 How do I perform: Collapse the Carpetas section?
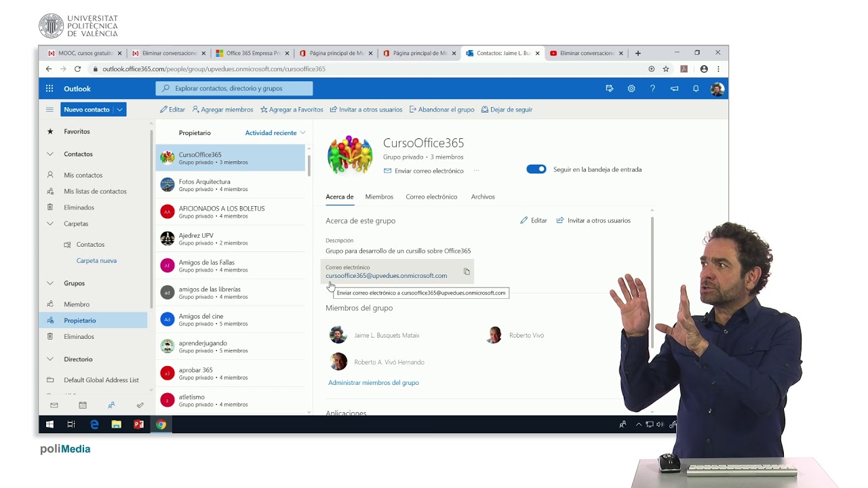pos(50,224)
